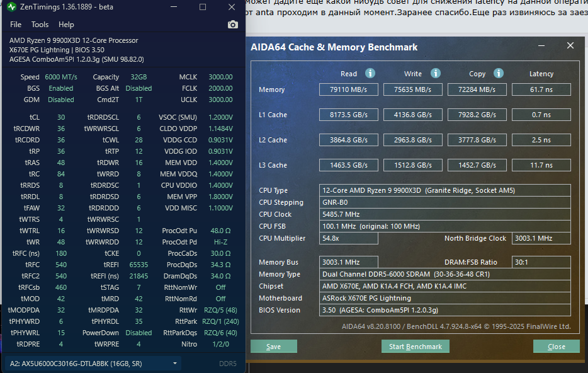Open the Tools menu in ZenTimings
Screen dimensions: 588x373
[x=40, y=25]
